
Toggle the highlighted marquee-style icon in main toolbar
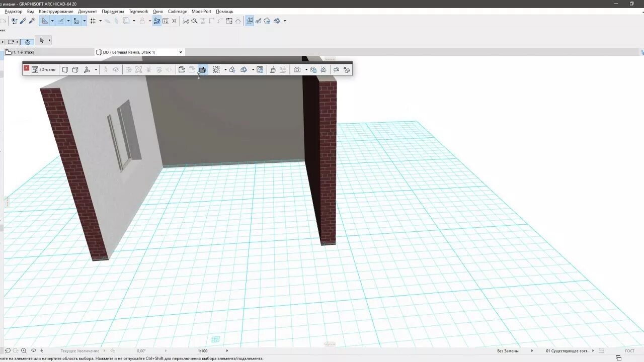(x=250, y=21)
